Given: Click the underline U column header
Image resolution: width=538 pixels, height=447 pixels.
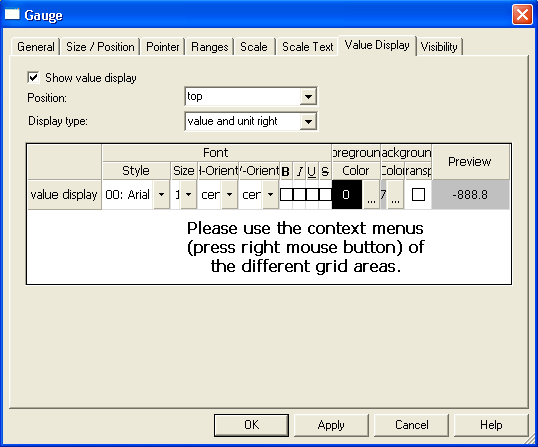Looking at the screenshot, I should pyautogui.click(x=312, y=170).
